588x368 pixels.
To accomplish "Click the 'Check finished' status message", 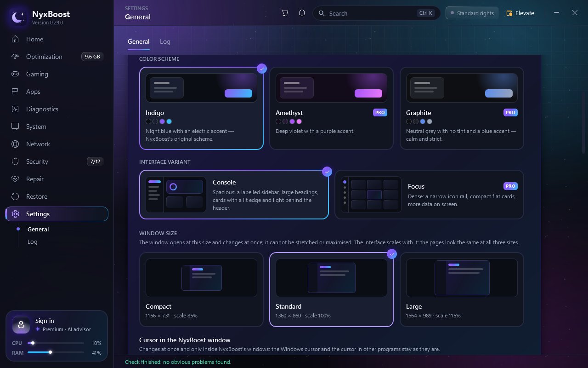I will 178,362.
